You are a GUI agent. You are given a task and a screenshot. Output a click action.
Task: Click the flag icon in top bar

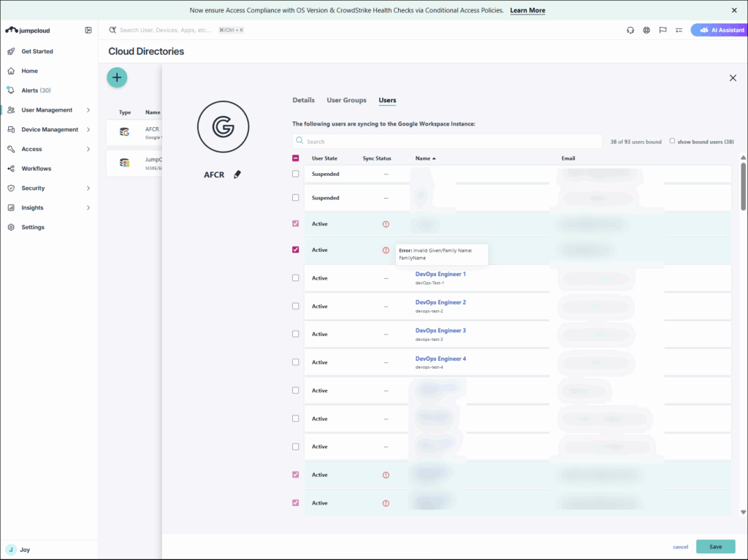pyautogui.click(x=663, y=30)
